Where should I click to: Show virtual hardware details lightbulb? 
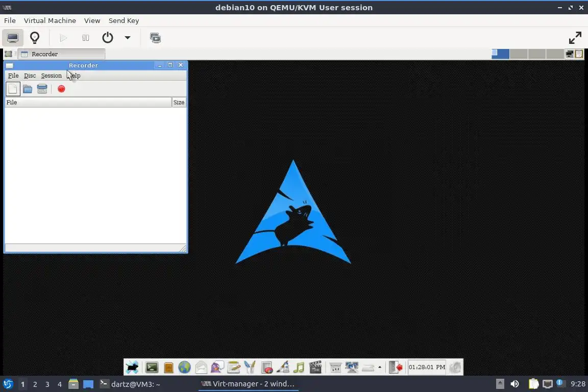pos(35,38)
